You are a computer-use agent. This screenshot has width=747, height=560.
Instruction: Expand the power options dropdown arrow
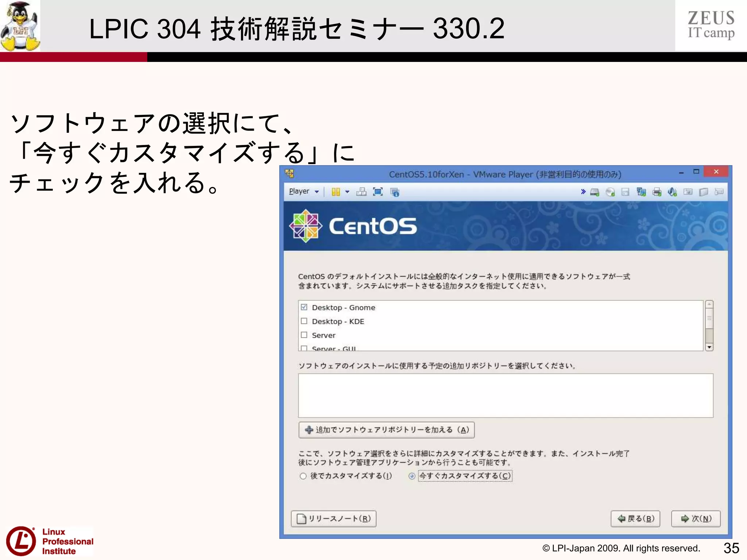pyautogui.click(x=347, y=192)
